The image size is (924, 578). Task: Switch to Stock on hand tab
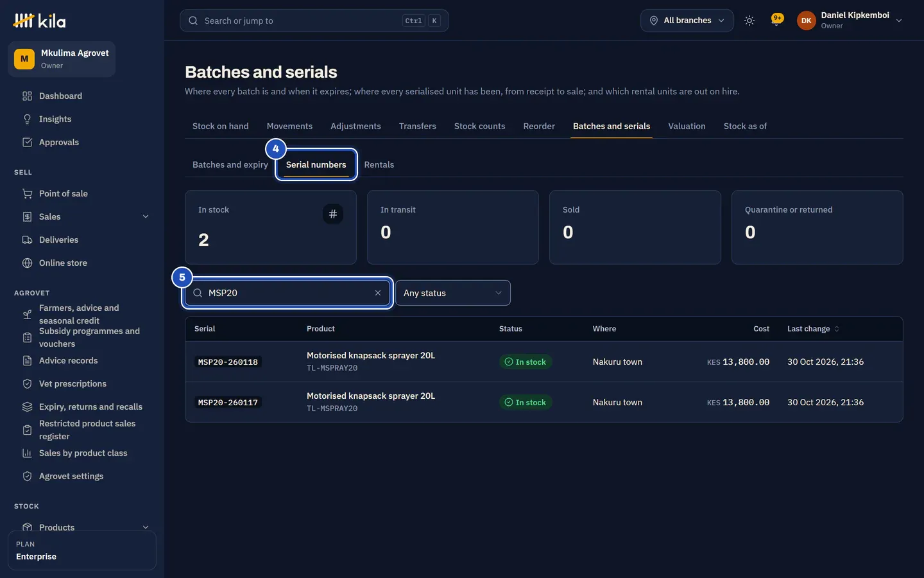point(221,126)
